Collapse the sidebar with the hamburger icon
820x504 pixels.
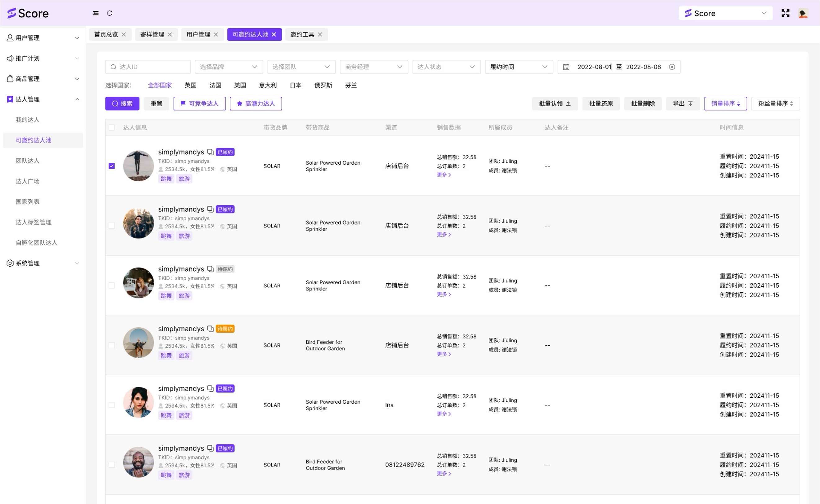coord(96,13)
